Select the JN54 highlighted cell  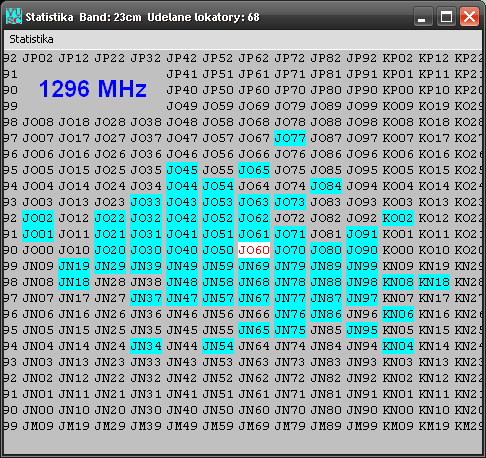coord(218,346)
